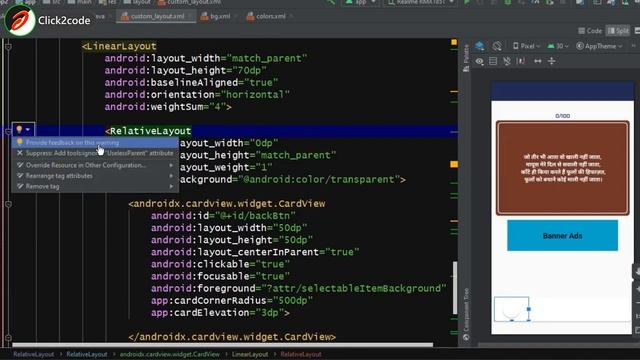This screenshot has width=640, height=360.
Task: Click the android:id="@+id/backBtn" code line
Action: 223,216
